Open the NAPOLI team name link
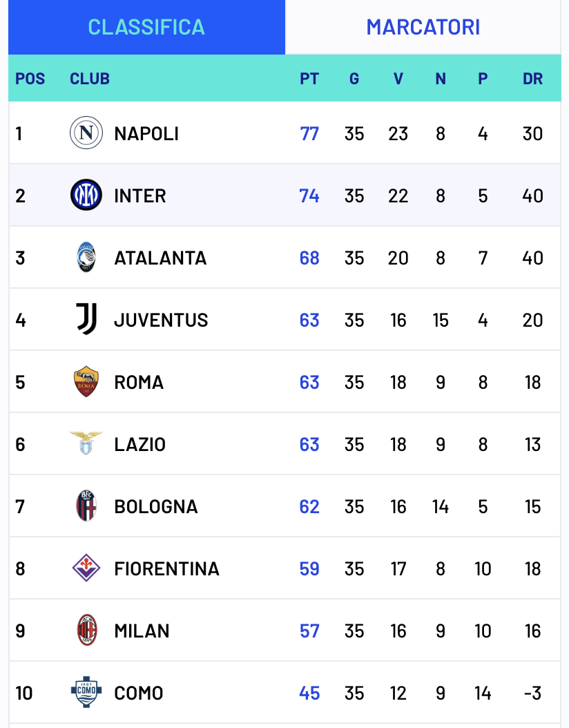Screen dimensions: 569x728 pyautogui.click(x=146, y=133)
